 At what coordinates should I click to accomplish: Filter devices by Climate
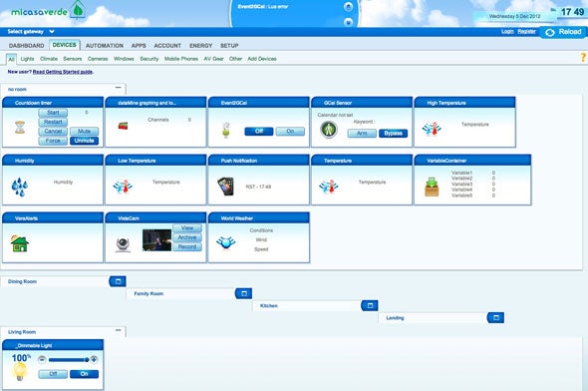49,59
